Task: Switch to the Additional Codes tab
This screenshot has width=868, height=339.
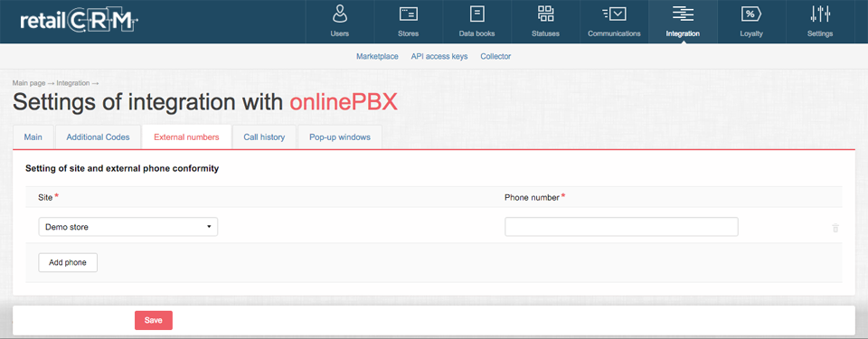Action: coord(98,137)
